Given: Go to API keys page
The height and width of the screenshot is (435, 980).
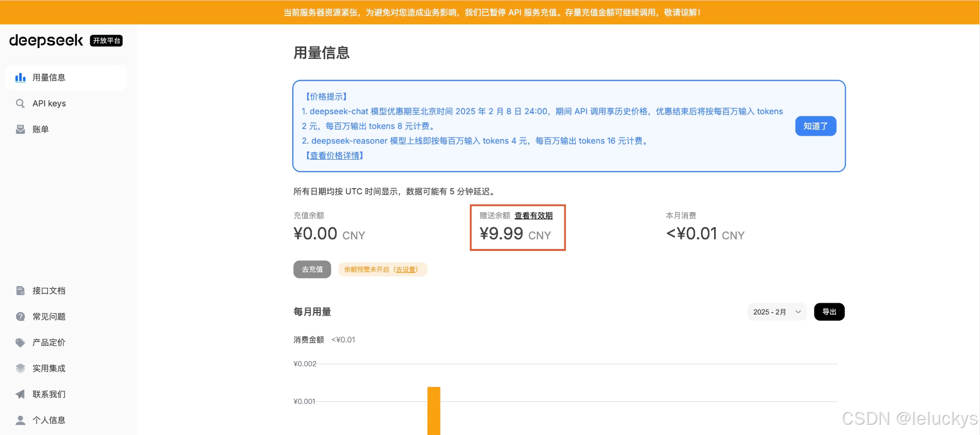Looking at the screenshot, I should pyautogui.click(x=66, y=103).
